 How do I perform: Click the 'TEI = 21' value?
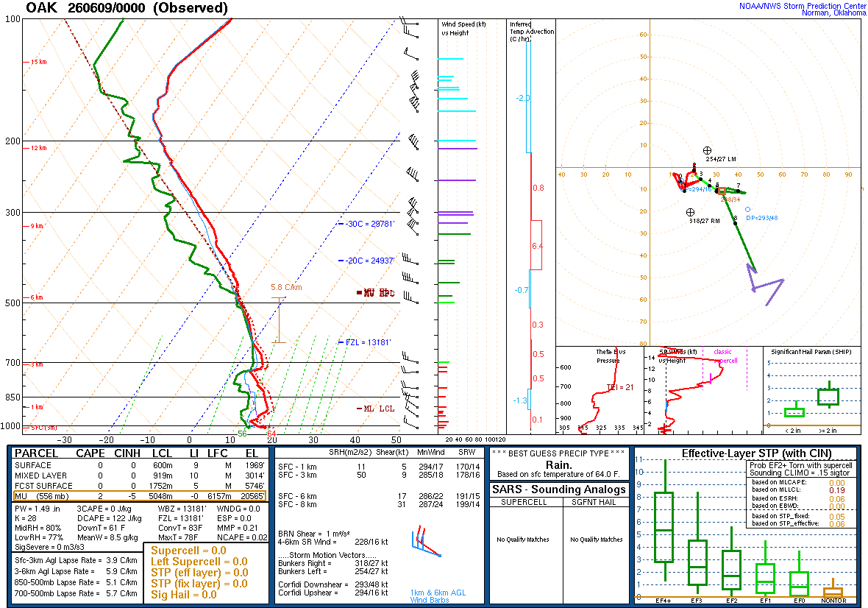[620, 387]
